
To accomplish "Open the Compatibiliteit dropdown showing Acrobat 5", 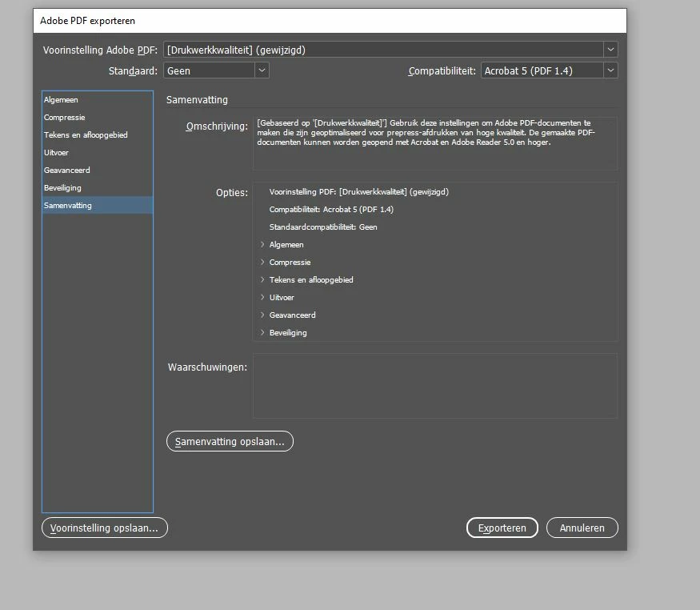I will point(549,70).
